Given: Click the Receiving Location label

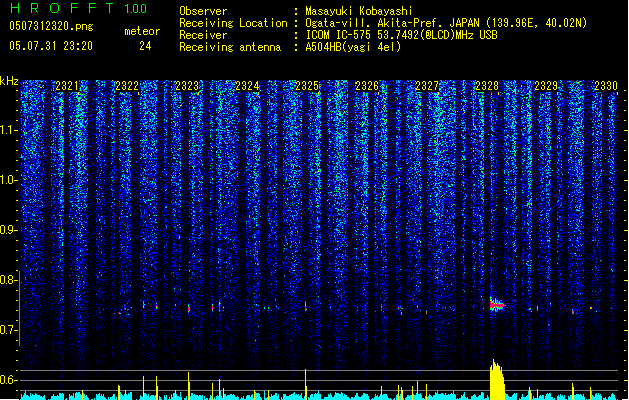Looking at the screenshot, I should click(233, 23).
